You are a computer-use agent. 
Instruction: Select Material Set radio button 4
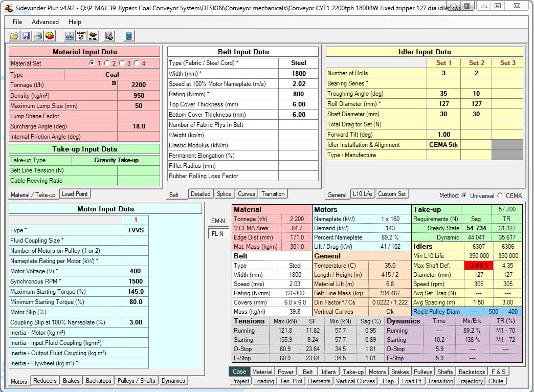(x=137, y=63)
